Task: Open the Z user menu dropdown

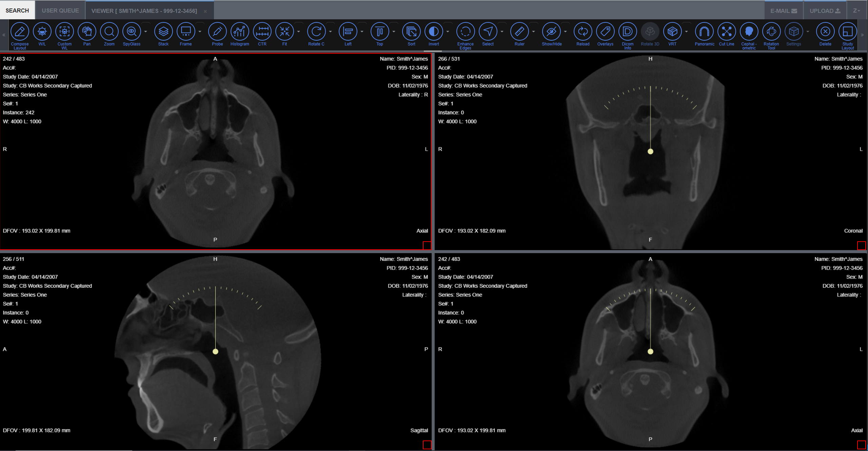Action: (x=856, y=11)
